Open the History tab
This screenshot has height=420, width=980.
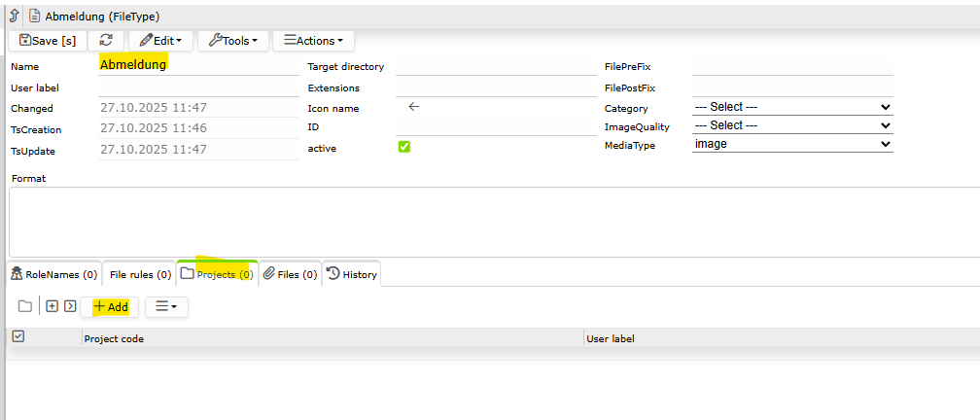pos(352,274)
